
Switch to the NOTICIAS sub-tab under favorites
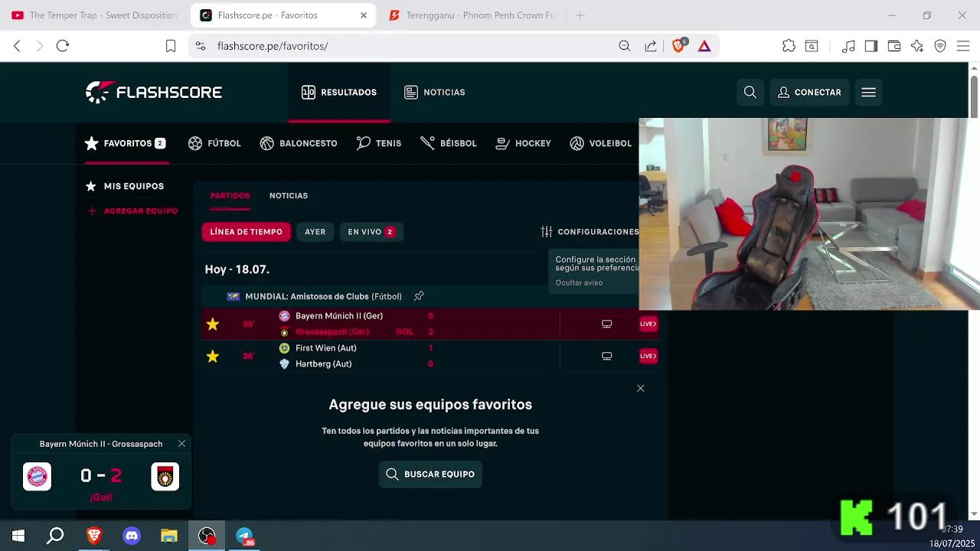pos(289,196)
